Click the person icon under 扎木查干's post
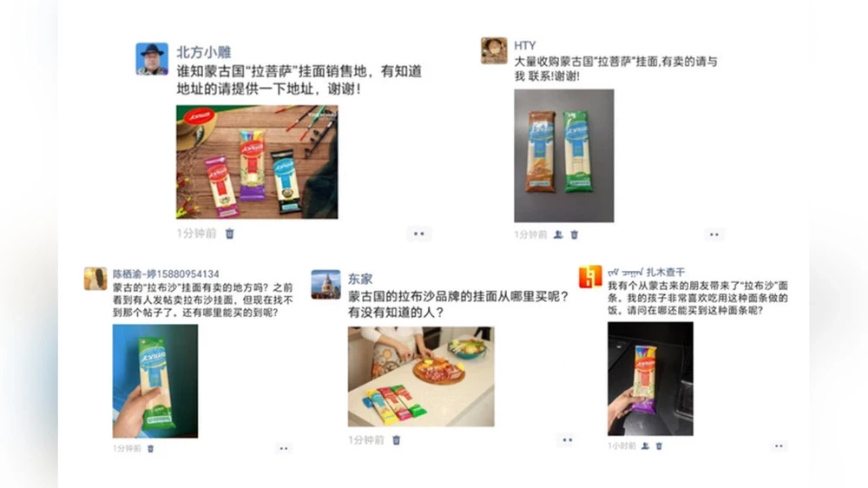 (x=646, y=446)
